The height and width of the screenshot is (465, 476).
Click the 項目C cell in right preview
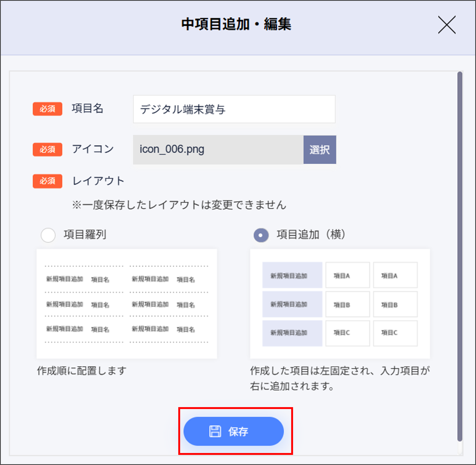pyautogui.click(x=347, y=333)
